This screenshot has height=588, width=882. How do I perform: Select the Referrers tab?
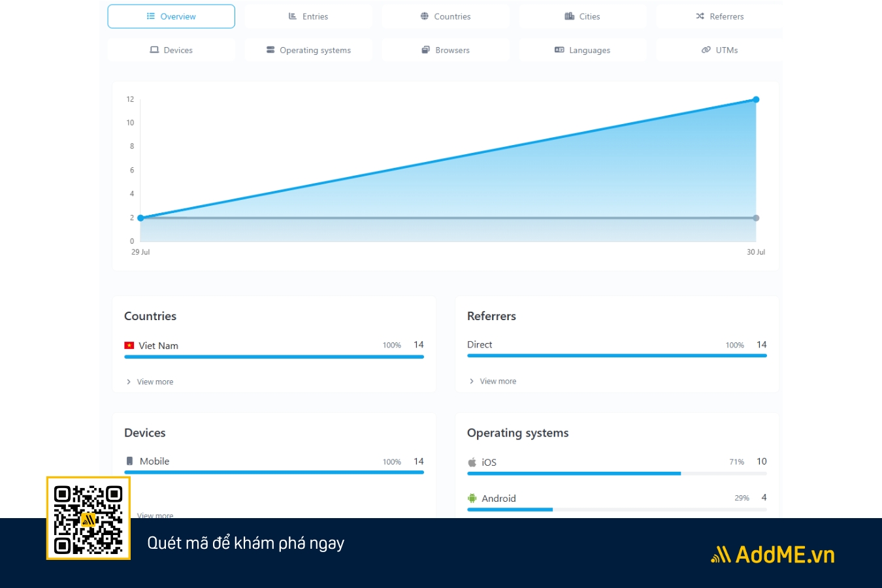tap(719, 16)
